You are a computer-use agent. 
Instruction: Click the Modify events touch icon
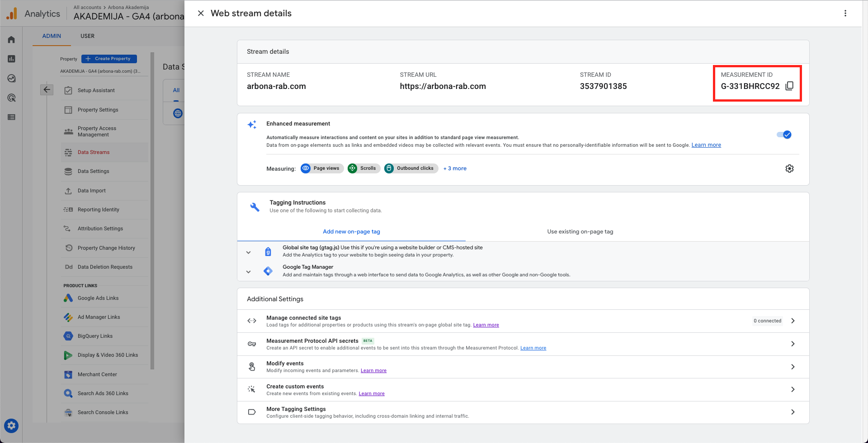(x=252, y=367)
